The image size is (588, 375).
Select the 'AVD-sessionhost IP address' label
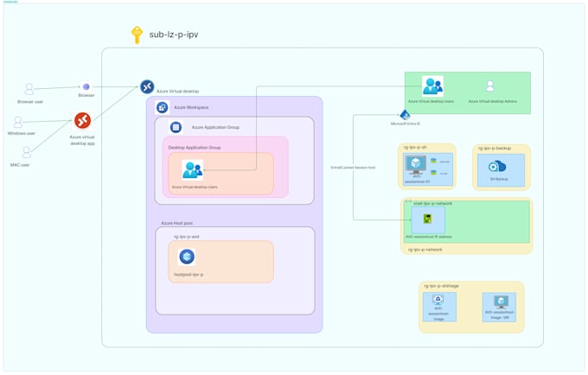click(x=429, y=237)
